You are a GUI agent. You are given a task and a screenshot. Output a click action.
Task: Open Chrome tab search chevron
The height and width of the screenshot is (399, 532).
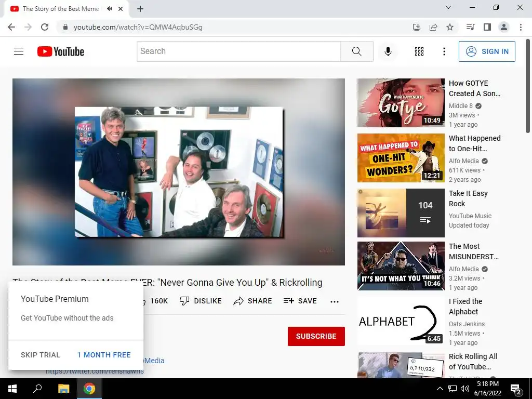(x=448, y=7)
